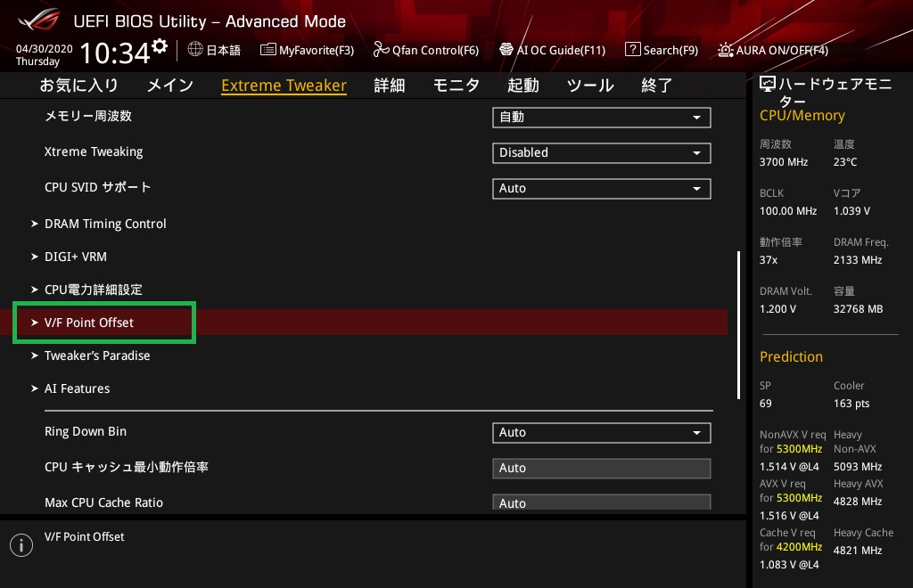913x588 pixels.
Task: Click the CPU/Memory heading
Action: [802, 116]
